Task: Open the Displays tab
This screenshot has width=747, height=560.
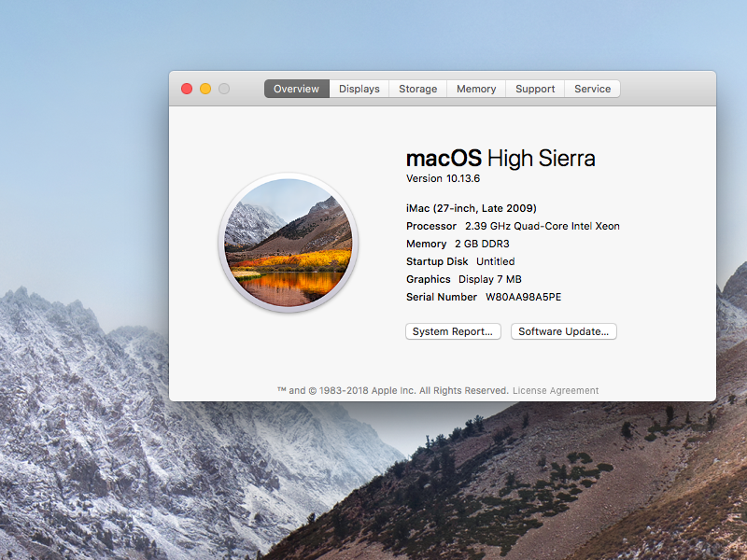Action: (359, 89)
